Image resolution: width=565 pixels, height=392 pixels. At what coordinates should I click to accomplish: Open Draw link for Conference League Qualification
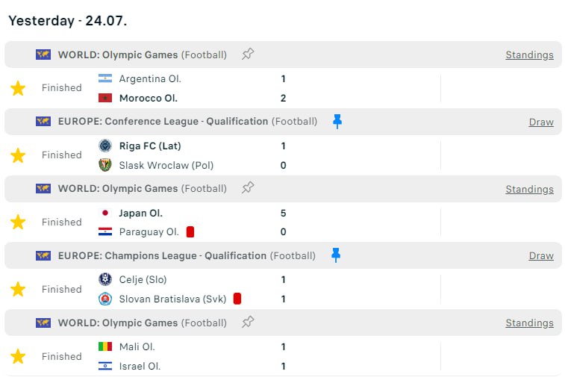coord(541,122)
